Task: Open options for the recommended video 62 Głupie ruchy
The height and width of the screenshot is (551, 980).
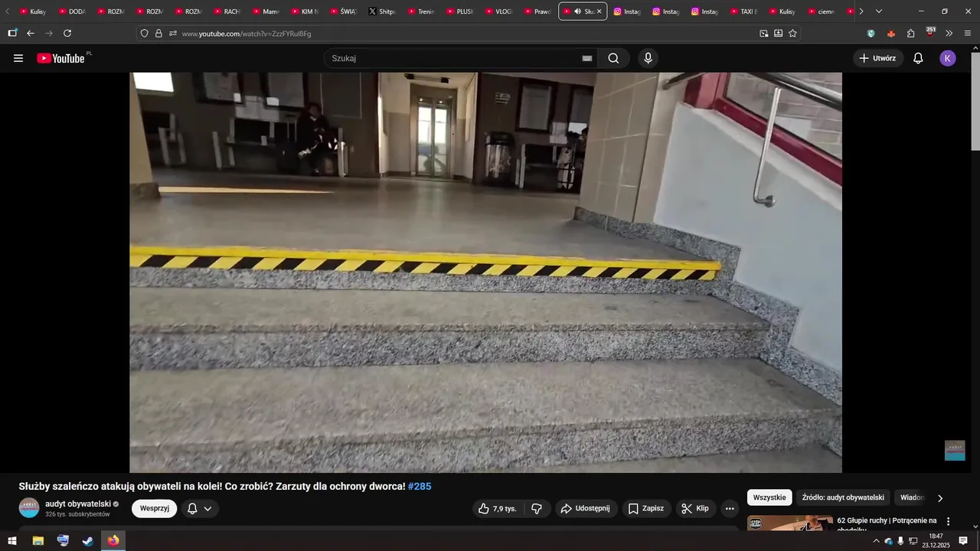Action: [948, 521]
